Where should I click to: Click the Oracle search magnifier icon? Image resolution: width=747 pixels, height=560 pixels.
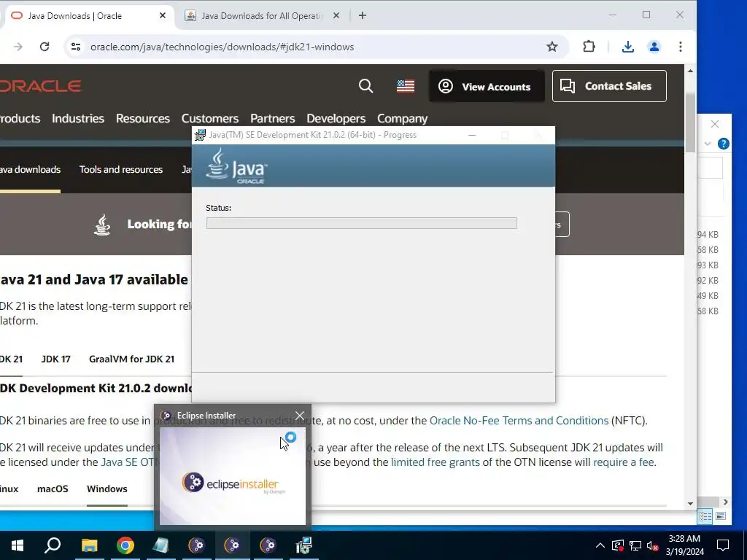point(366,86)
